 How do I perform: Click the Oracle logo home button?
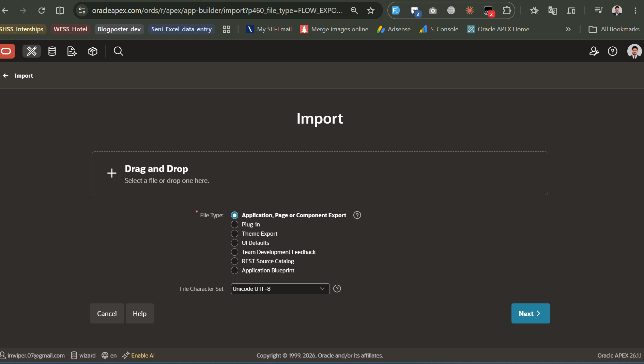pos(6,51)
